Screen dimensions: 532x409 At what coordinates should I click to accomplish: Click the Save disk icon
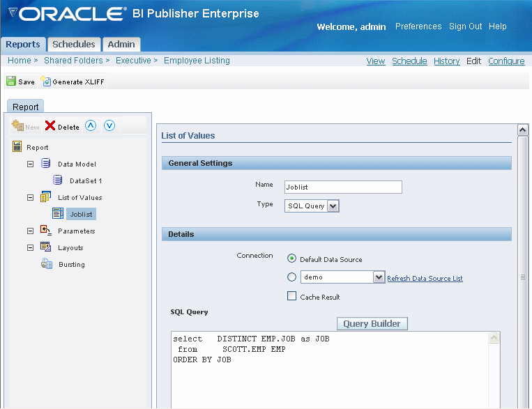coord(11,81)
